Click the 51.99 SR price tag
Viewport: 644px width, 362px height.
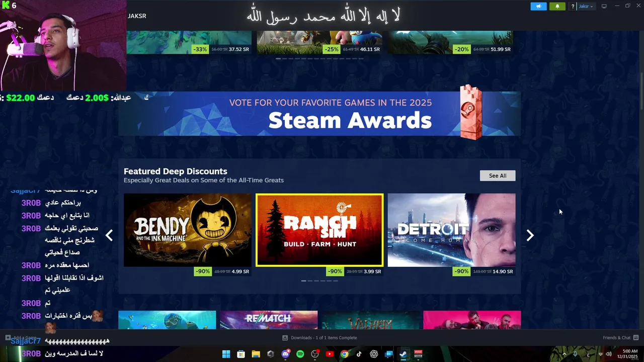[501, 49]
